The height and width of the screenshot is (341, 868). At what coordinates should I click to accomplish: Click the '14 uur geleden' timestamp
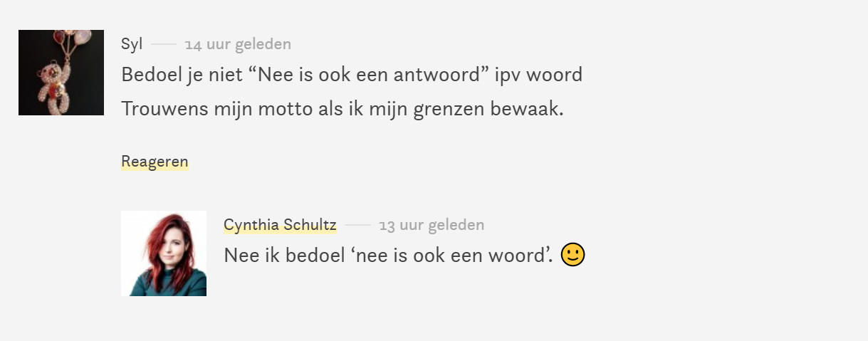(238, 44)
